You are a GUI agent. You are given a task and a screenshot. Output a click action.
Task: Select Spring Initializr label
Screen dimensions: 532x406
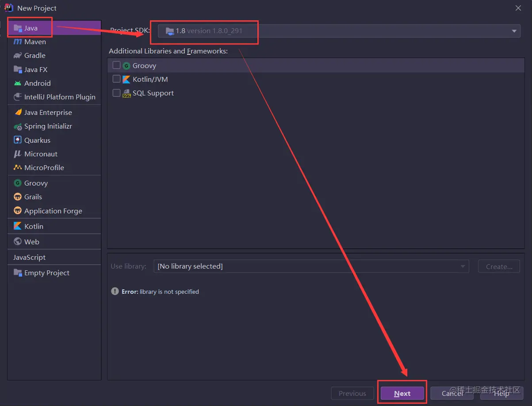(x=48, y=126)
